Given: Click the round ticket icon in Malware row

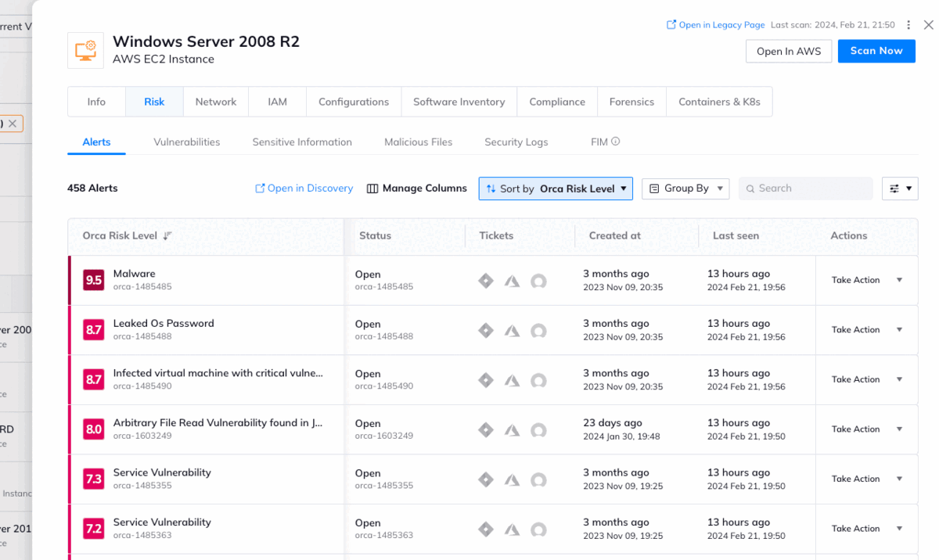Looking at the screenshot, I should click(x=538, y=282).
